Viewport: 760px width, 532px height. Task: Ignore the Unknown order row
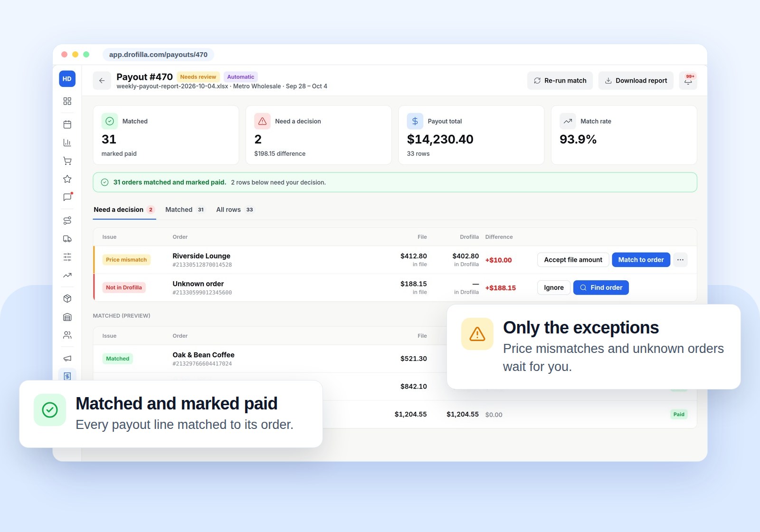click(x=554, y=287)
